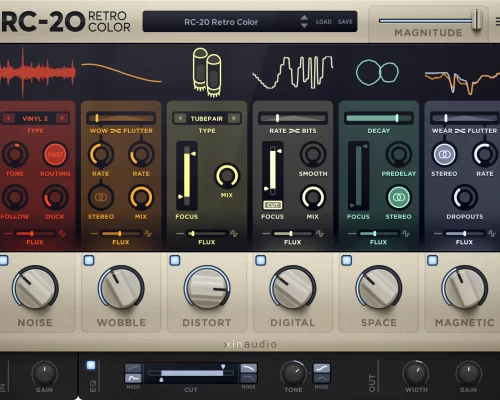Click the Wobble wow RATE knob
This screenshot has width=500, height=400.
(x=101, y=154)
